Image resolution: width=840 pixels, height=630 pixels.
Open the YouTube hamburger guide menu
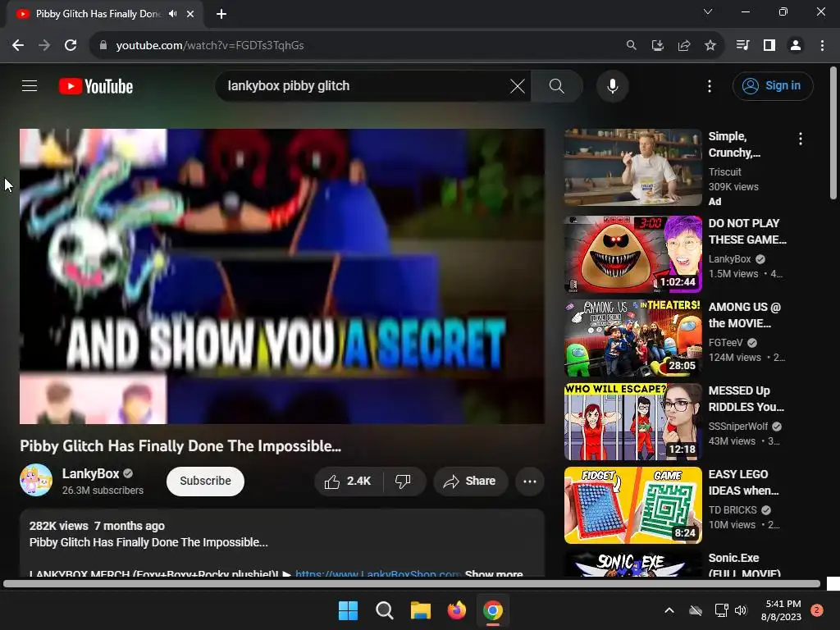click(x=30, y=85)
